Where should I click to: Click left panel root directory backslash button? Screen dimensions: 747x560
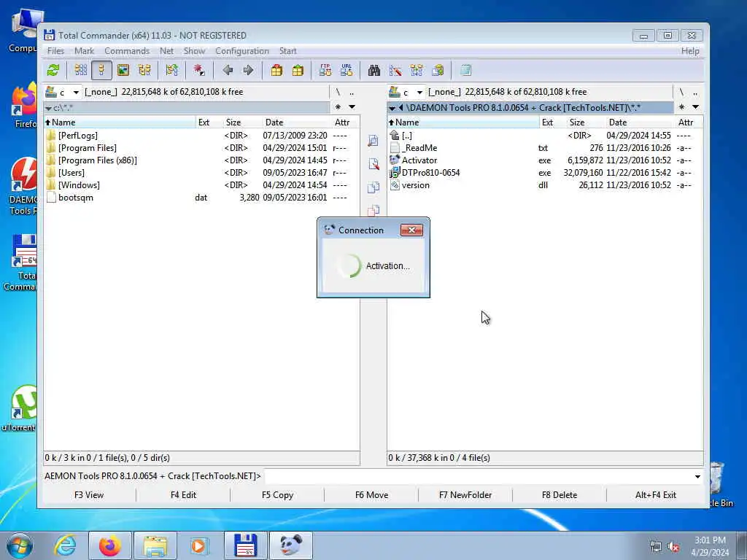[338, 93]
